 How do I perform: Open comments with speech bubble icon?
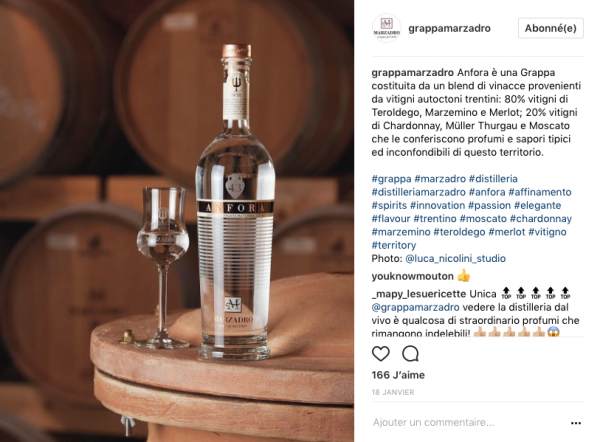410,354
